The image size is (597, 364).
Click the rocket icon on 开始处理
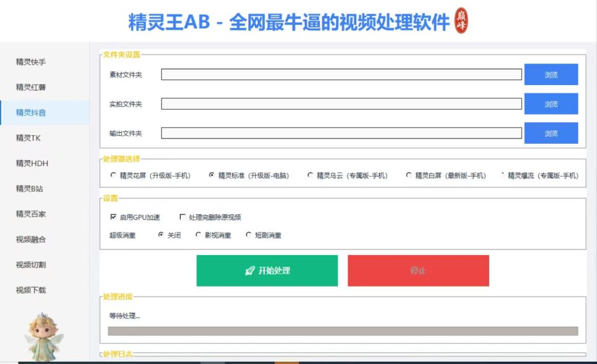coord(250,271)
